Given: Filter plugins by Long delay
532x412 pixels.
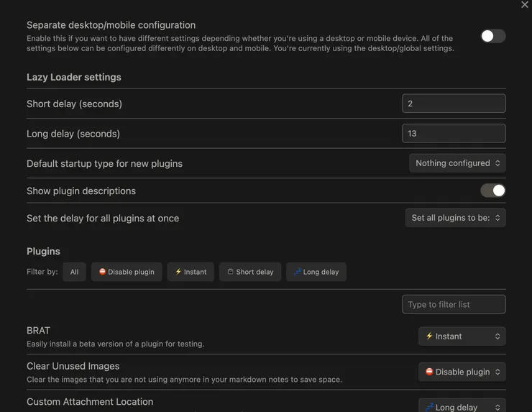Looking at the screenshot, I should (x=316, y=272).
